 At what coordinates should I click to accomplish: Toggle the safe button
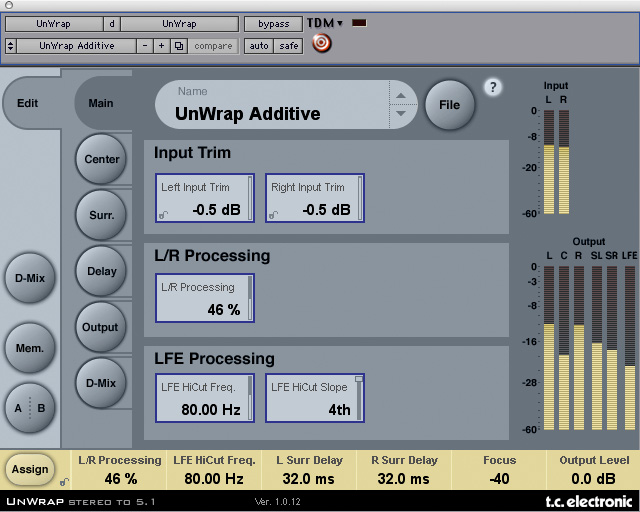tap(288, 46)
